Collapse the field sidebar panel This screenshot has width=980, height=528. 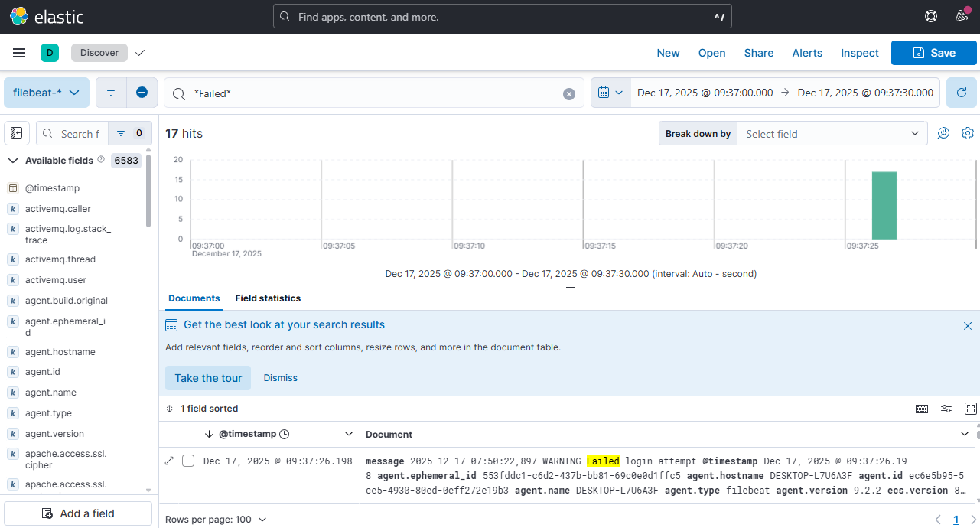pyautogui.click(x=17, y=133)
